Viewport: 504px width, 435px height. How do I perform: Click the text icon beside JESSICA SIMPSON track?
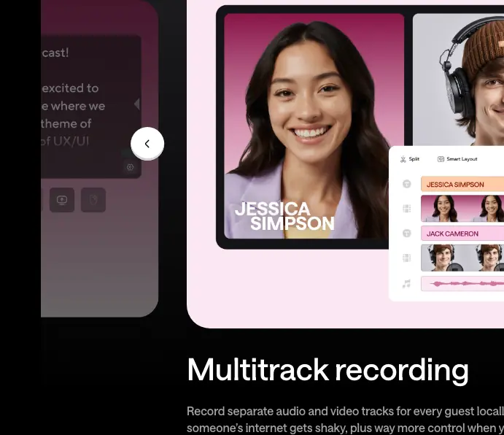click(406, 184)
